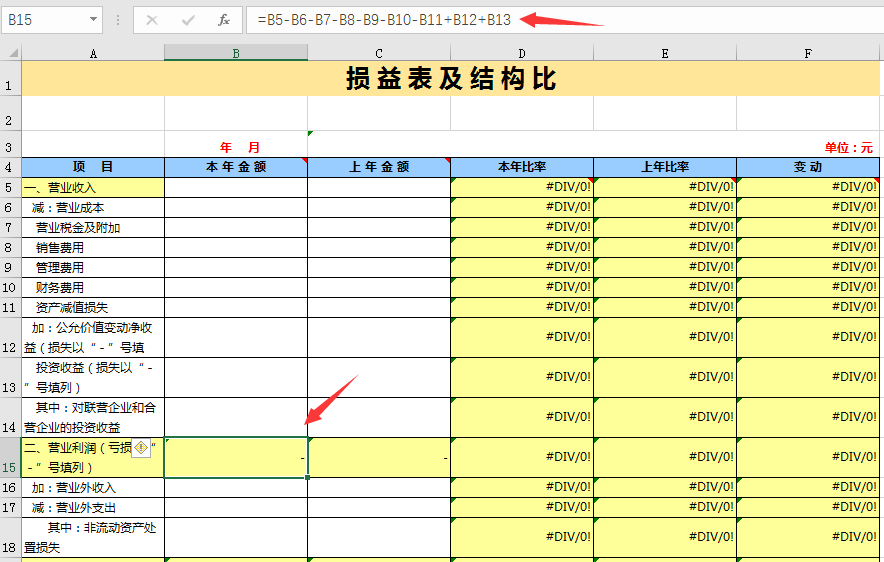Click the empty C6 prior-year cell for 营业成本
884x562 pixels.
coord(379,207)
